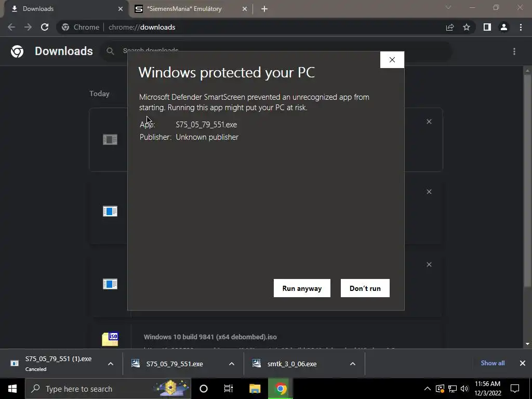The image size is (532, 399).
Task: Expand options for smtk_3_0_06.exe
Action: [x=353, y=364]
